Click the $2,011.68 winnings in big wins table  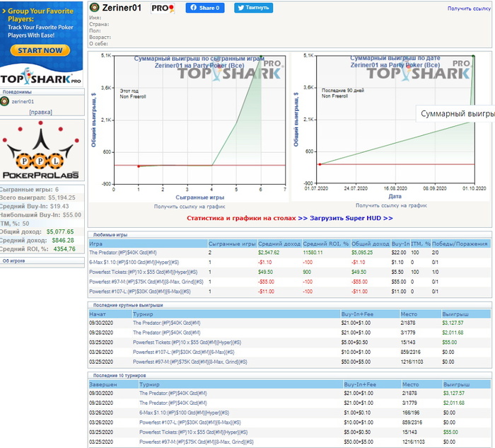click(453, 333)
